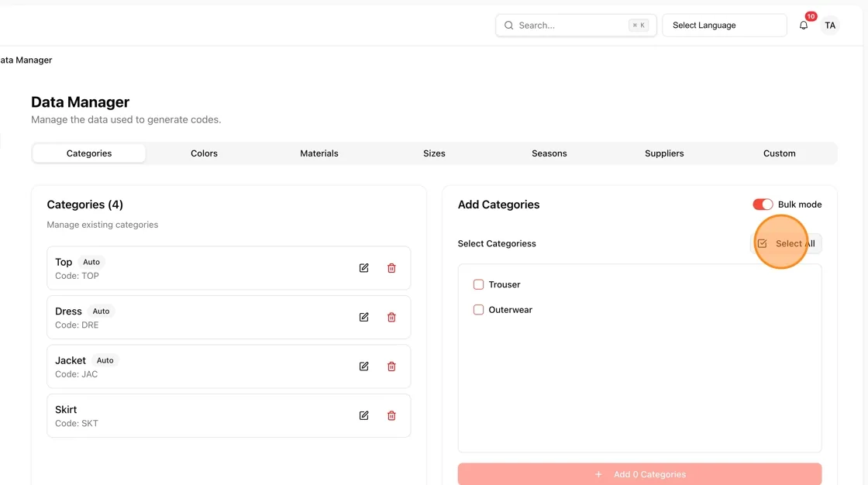The image size is (868, 485).
Task: Delete the Top category
Action: tap(391, 268)
